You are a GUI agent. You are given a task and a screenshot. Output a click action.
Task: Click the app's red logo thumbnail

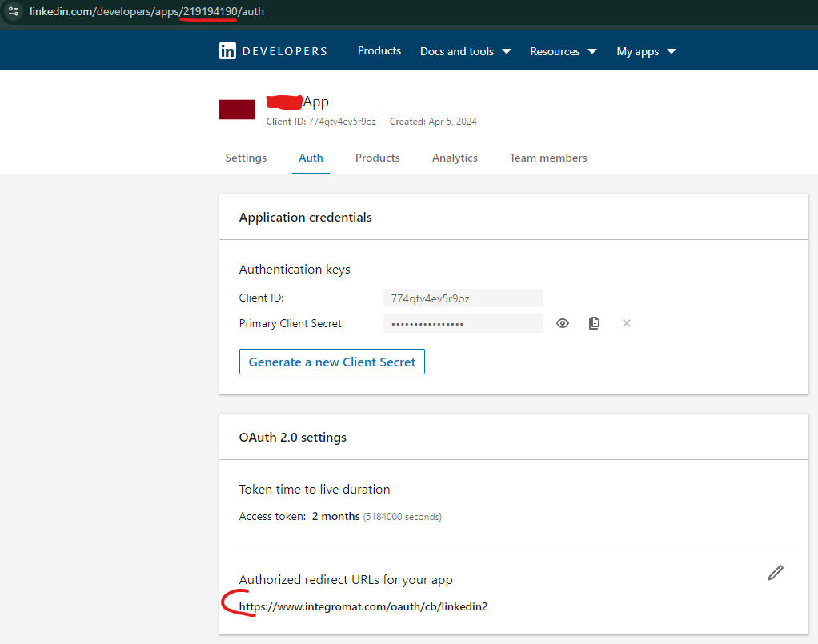pyautogui.click(x=236, y=108)
